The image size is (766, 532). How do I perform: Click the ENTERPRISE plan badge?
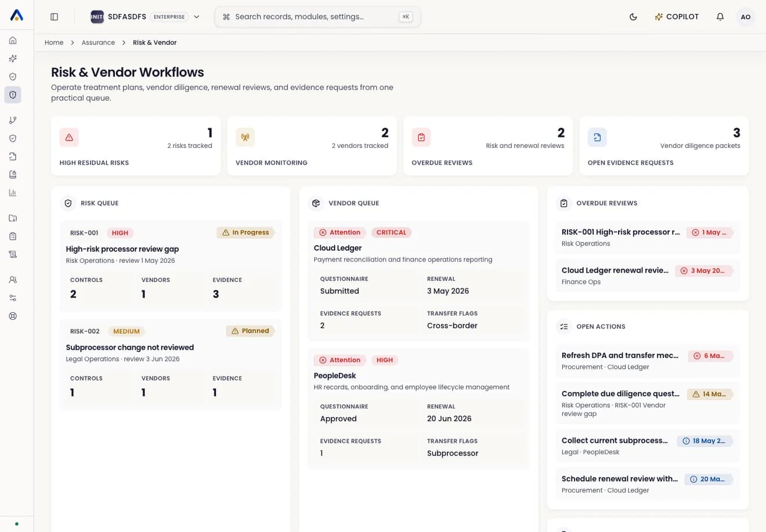click(x=169, y=17)
